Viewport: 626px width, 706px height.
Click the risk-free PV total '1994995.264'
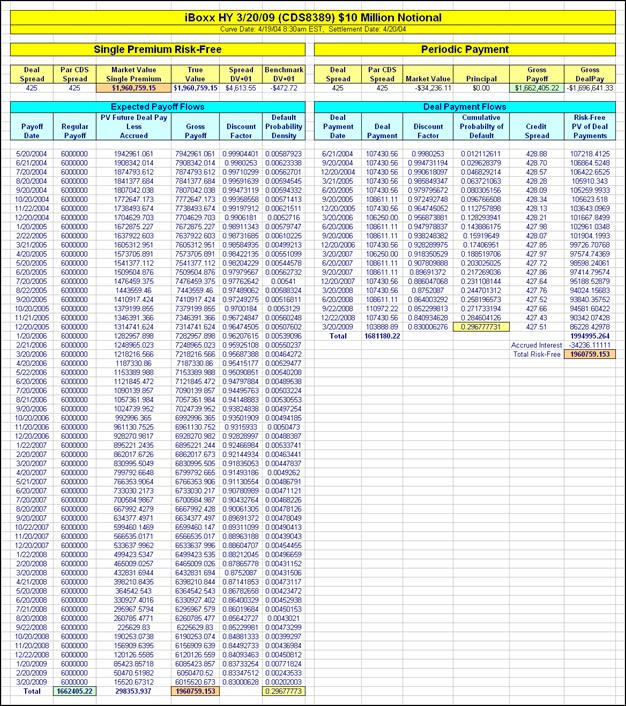590,336
